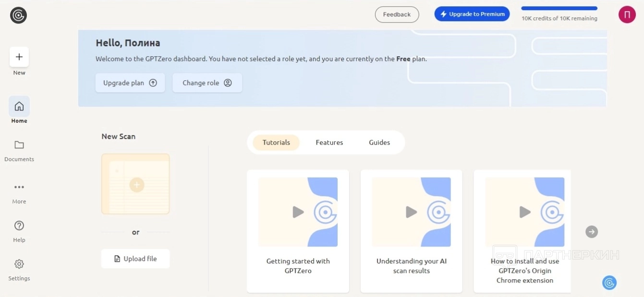The image size is (644, 297).
Task: Click the Upgrade plan button
Action: [130, 83]
